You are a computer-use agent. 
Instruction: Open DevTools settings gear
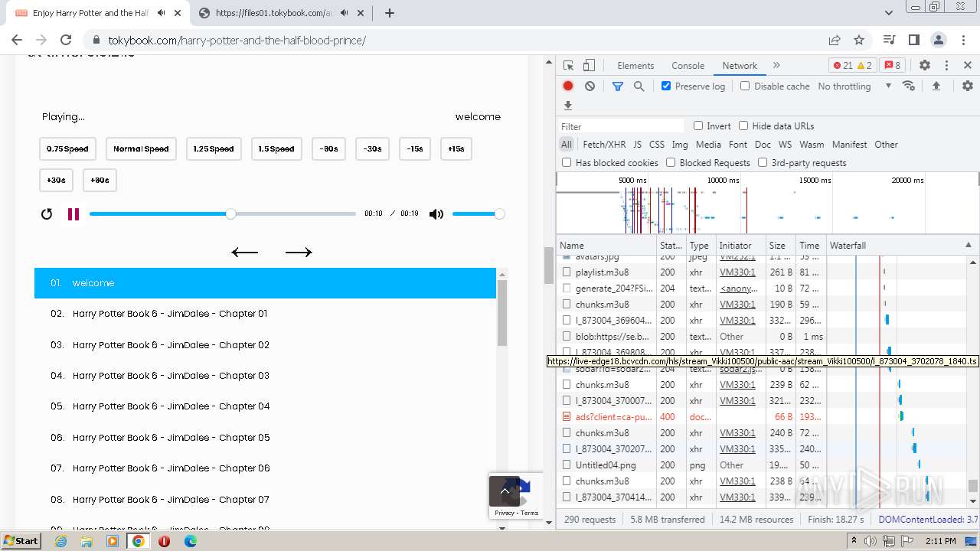click(x=925, y=66)
